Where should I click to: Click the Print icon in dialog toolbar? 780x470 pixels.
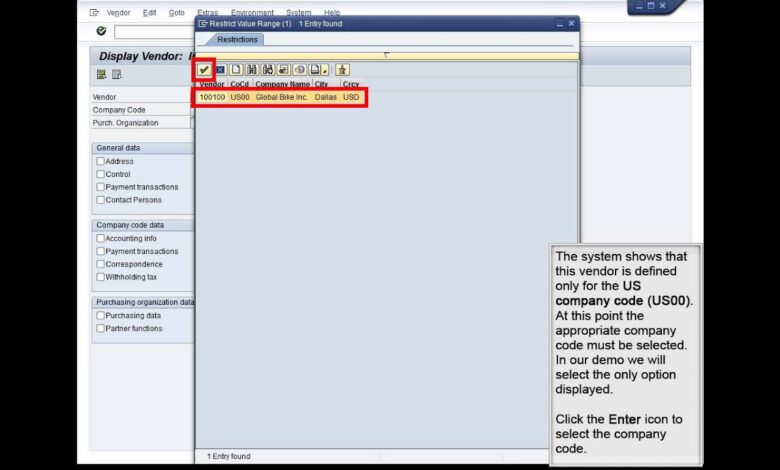click(315, 70)
